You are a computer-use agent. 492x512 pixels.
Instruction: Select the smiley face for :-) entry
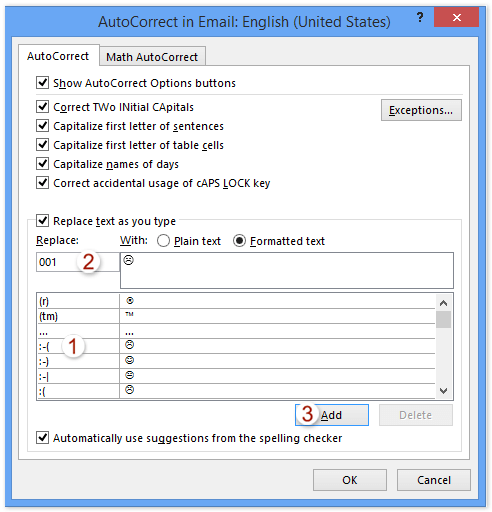pyautogui.click(x=129, y=360)
